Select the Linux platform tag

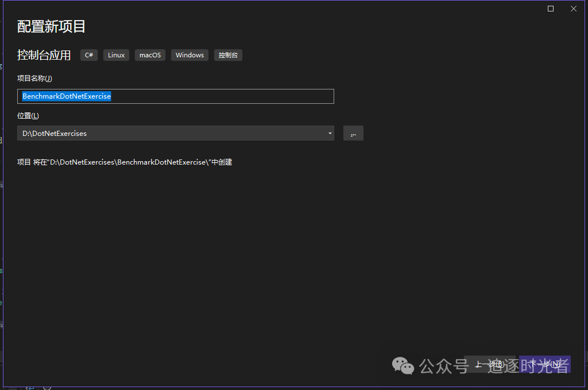(116, 54)
